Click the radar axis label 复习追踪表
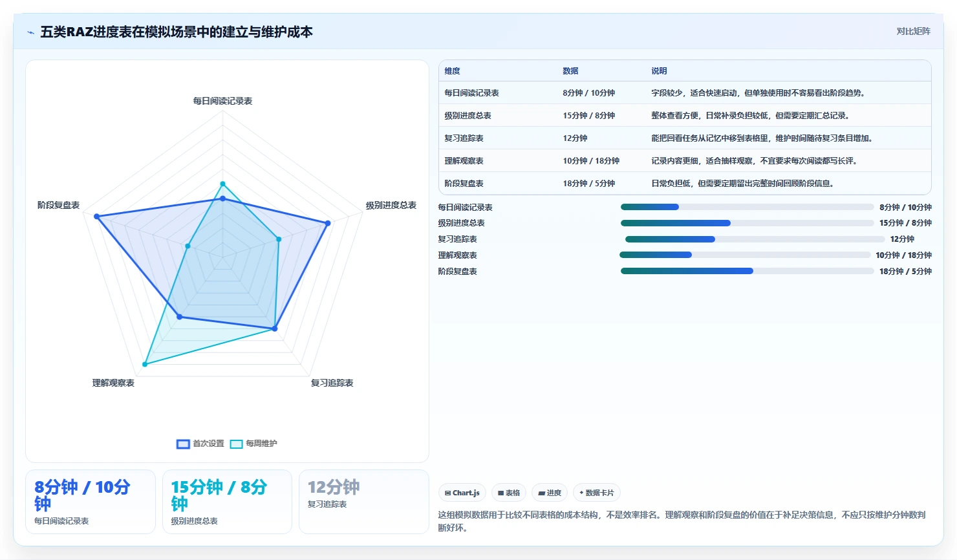The image size is (957, 560). point(332,383)
